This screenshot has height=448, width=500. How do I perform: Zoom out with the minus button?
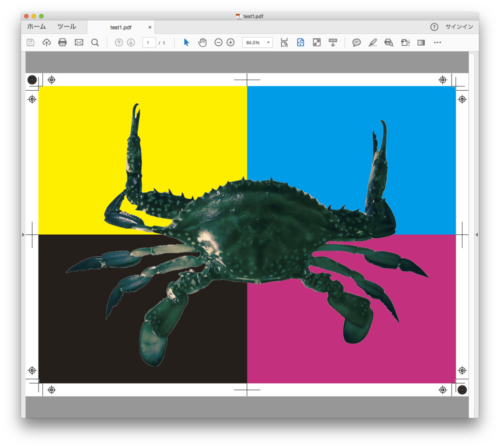click(x=218, y=42)
